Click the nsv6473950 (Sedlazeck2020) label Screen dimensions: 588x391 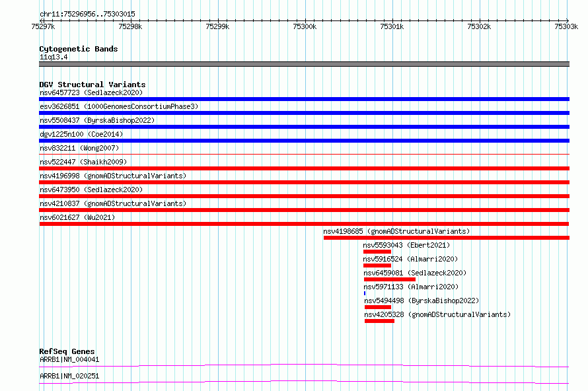click(91, 190)
